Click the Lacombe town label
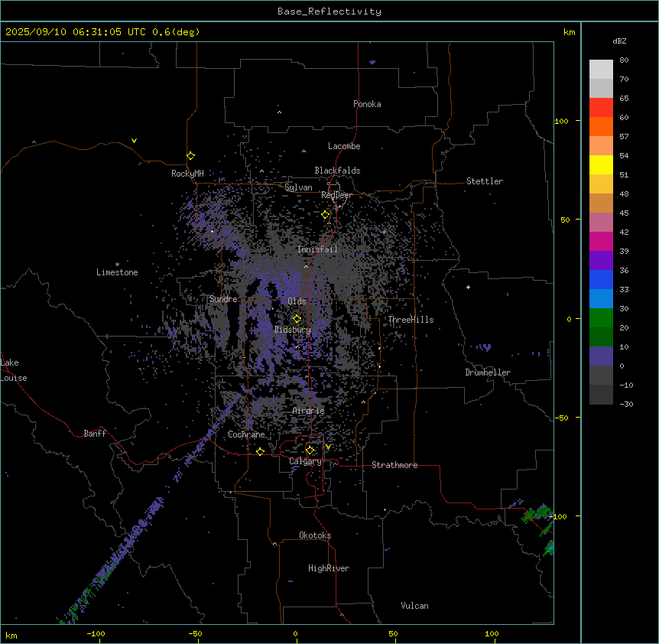659x644 pixels. point(344,146)
